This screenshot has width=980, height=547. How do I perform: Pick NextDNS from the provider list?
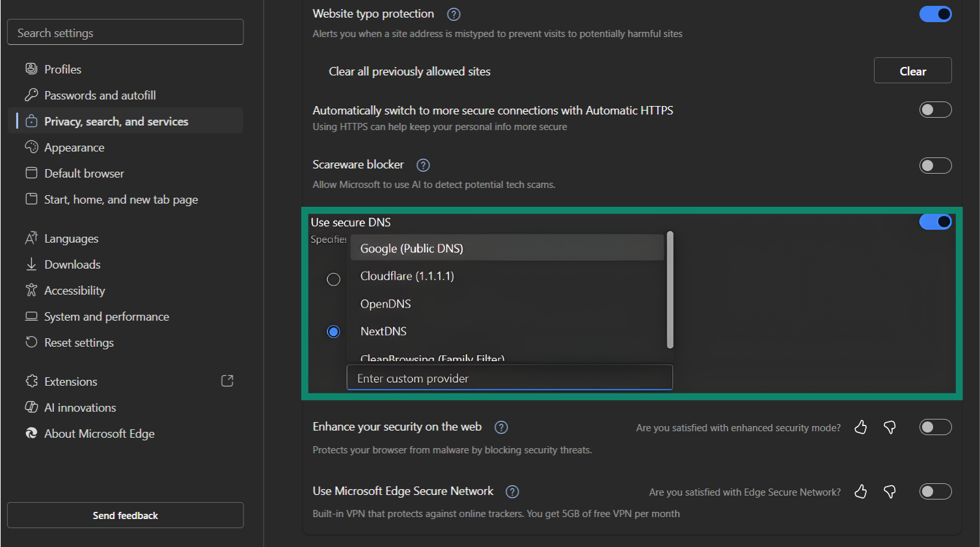383,332
